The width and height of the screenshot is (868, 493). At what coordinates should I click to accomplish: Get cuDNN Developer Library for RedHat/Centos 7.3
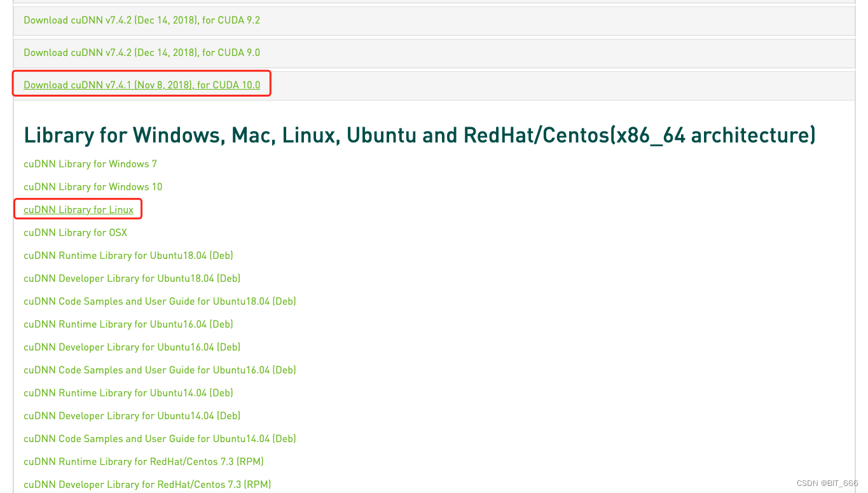(x=148, y=485)
